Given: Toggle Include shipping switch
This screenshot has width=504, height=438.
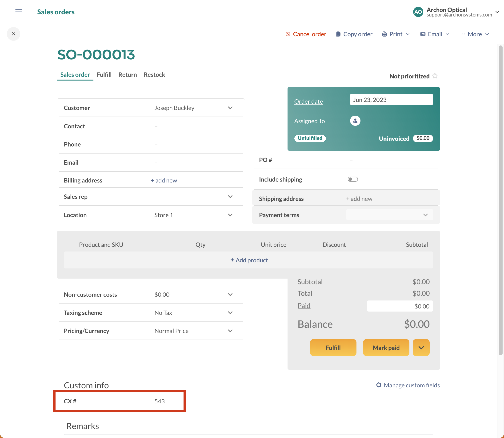Looking at the screenshot, I should click(353, 179).
